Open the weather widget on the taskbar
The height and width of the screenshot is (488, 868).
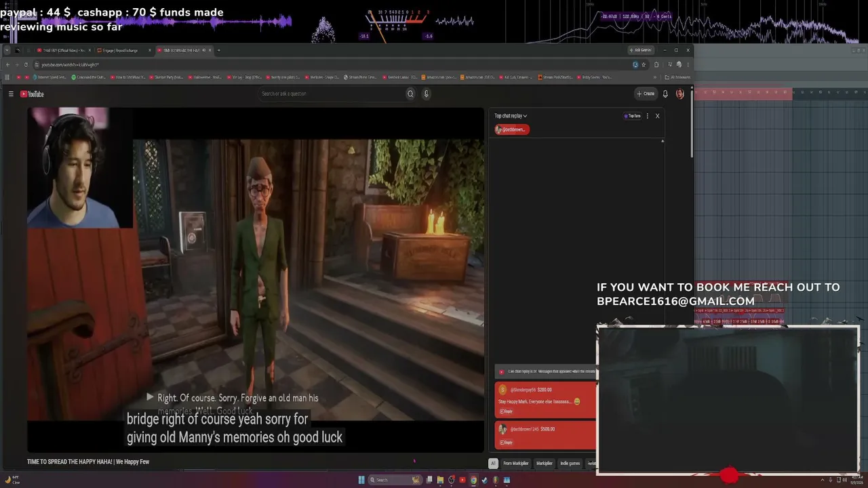[12, 480]
